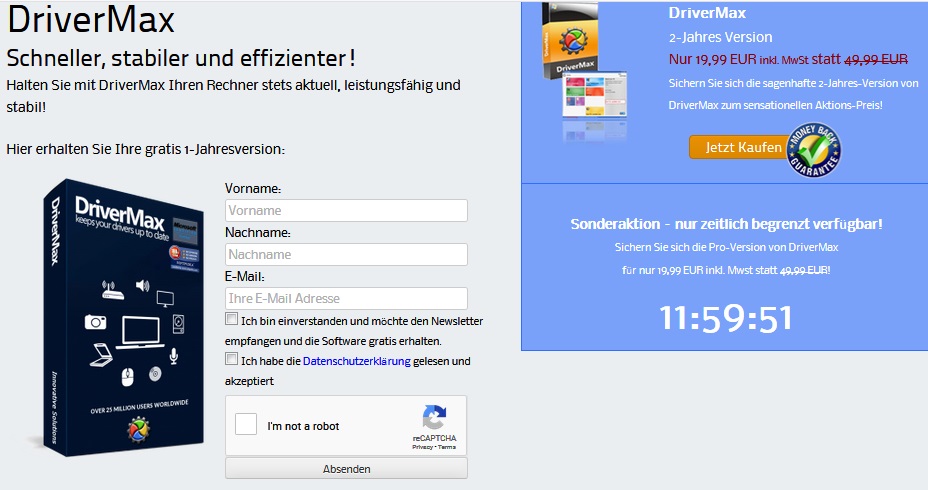Focus the Ihre E-Mail Adresse field
Image resolution: width=928 pixels, height=490 pixels.
tap(346, 298)
